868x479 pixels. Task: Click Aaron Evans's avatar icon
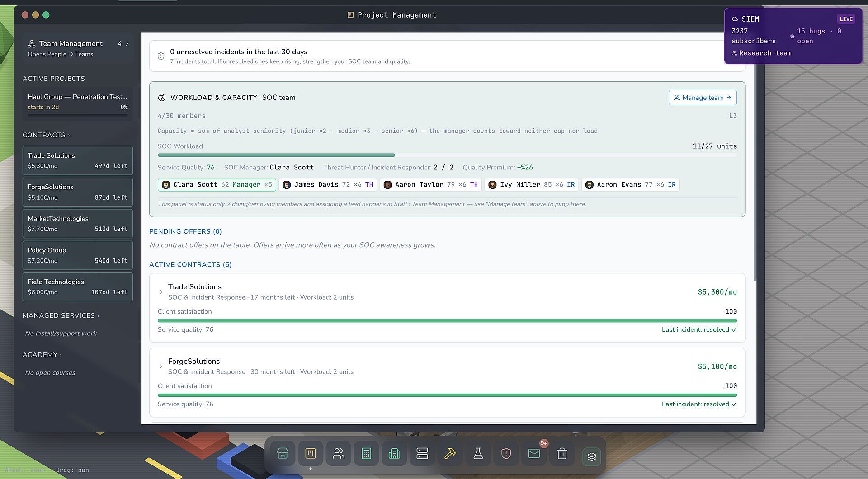pyautogui.click(x=589, y=185)
